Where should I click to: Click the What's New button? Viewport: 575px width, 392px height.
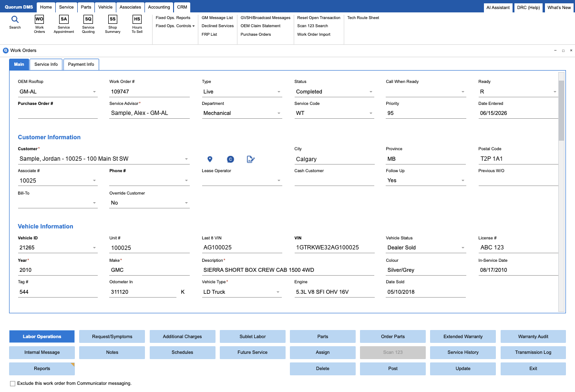[x=559, y=8]
